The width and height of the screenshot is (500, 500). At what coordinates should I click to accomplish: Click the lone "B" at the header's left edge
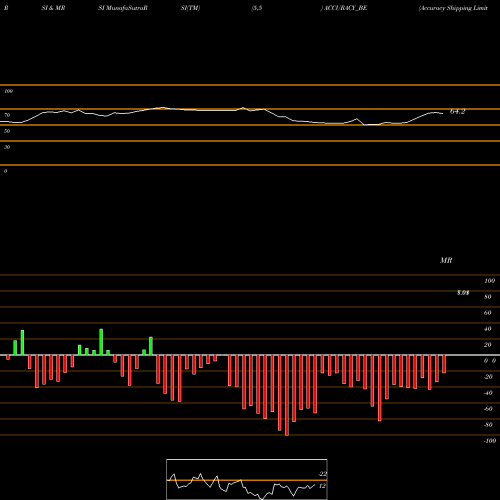click(6, 8)
